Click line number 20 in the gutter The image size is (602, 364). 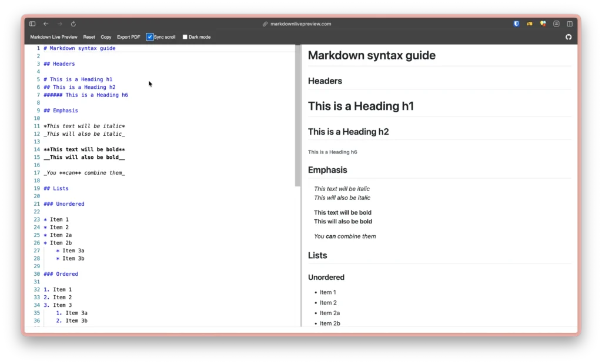(x=37, y=196)
